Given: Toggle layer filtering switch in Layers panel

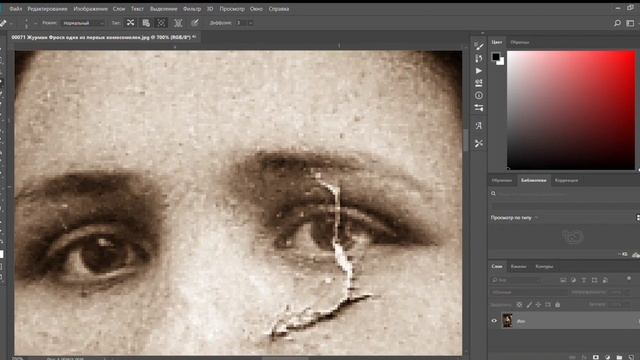Looking at the screenshot, I should [629, 278].
